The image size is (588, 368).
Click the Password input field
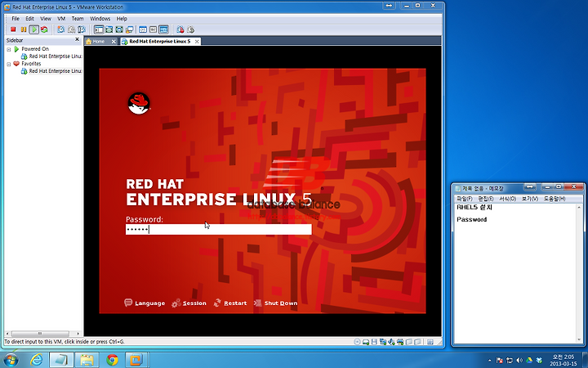tap(219, 230)
